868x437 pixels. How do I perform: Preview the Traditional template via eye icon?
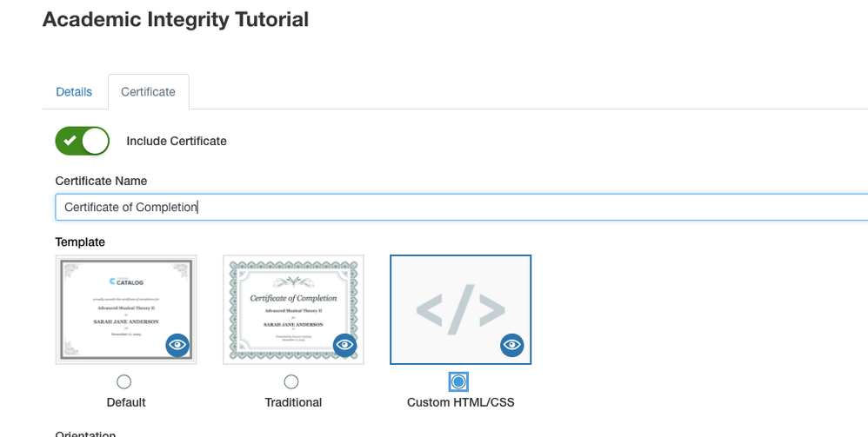click(x=345, y=345)
